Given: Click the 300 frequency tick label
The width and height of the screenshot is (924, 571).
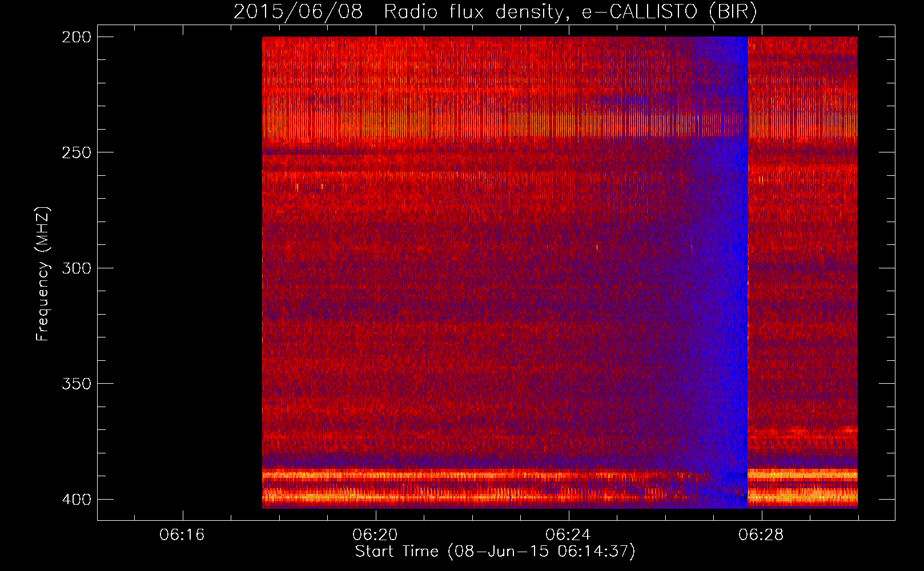Looking at the screenshot, I should [x=76, y=268].
